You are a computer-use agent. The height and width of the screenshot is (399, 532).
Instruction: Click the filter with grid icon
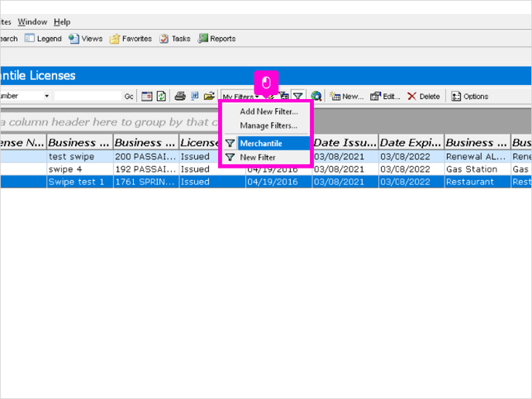coord(284,97)
